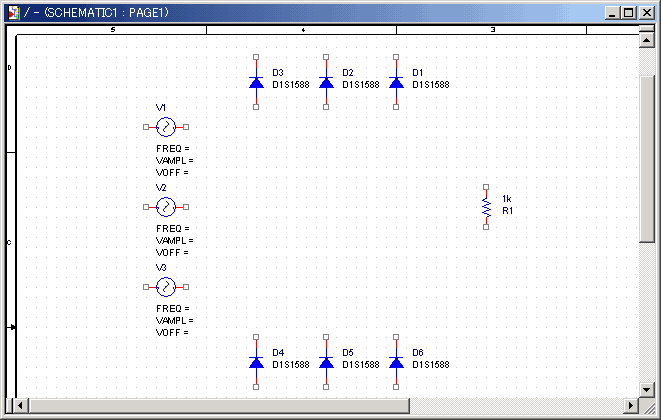Select the 1k value label of R1
The image size is (661, 420).
507,199
